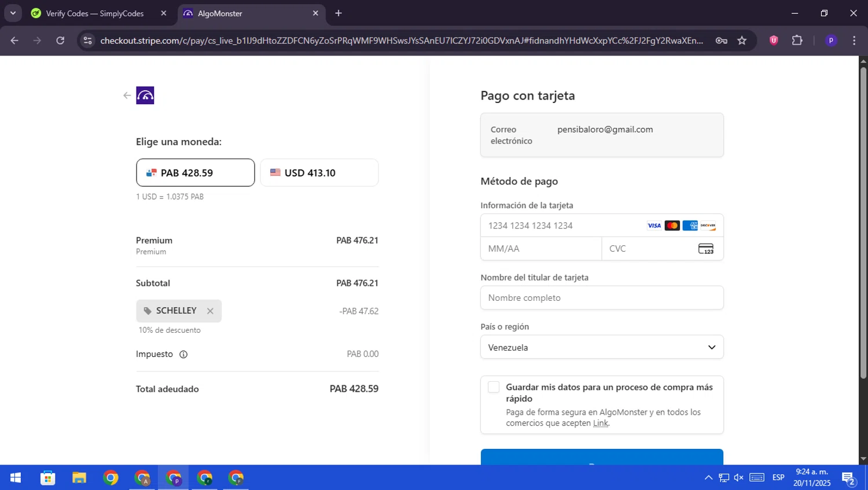868x490 pixels.
Task: Open File Explorer from taskbar
Action: [x=79, y=478]
